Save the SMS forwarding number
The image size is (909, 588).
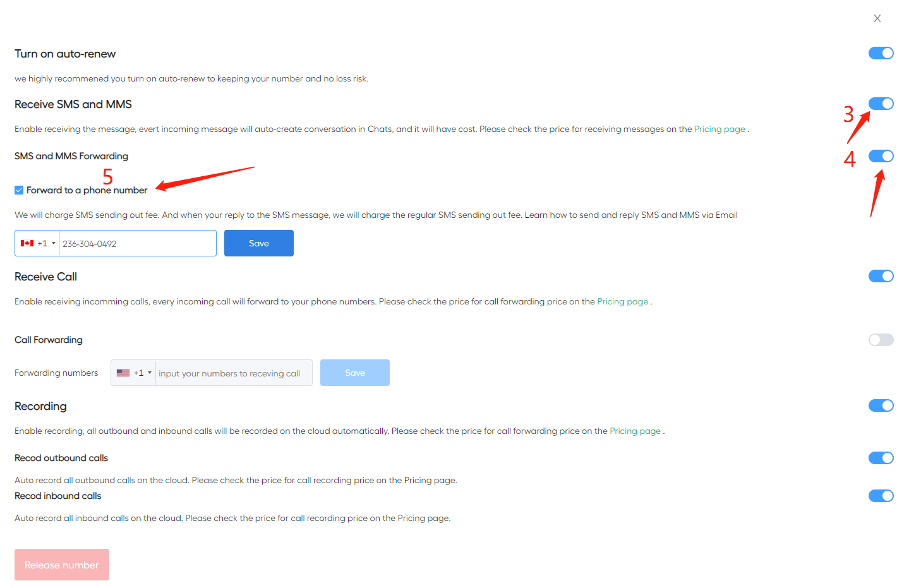point(258,243)
